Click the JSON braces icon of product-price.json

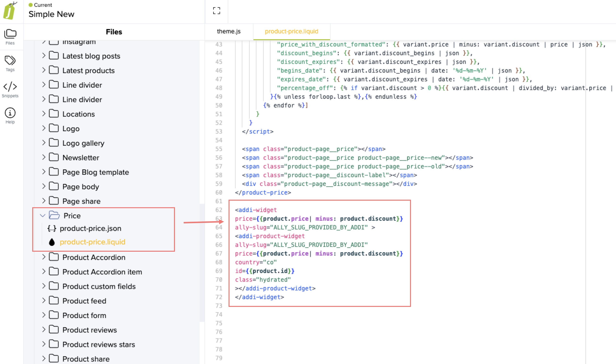tap(52, 228)
